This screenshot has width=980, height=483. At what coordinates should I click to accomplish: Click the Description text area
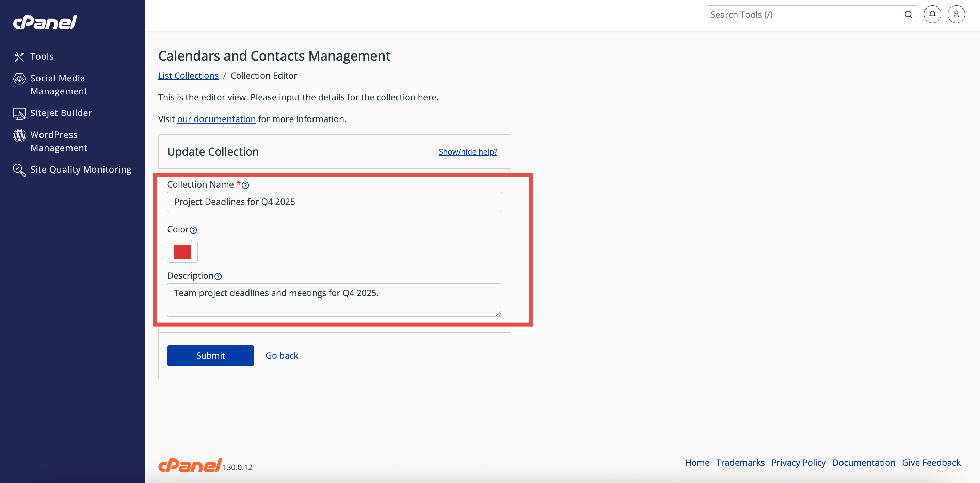click(334, 299)
